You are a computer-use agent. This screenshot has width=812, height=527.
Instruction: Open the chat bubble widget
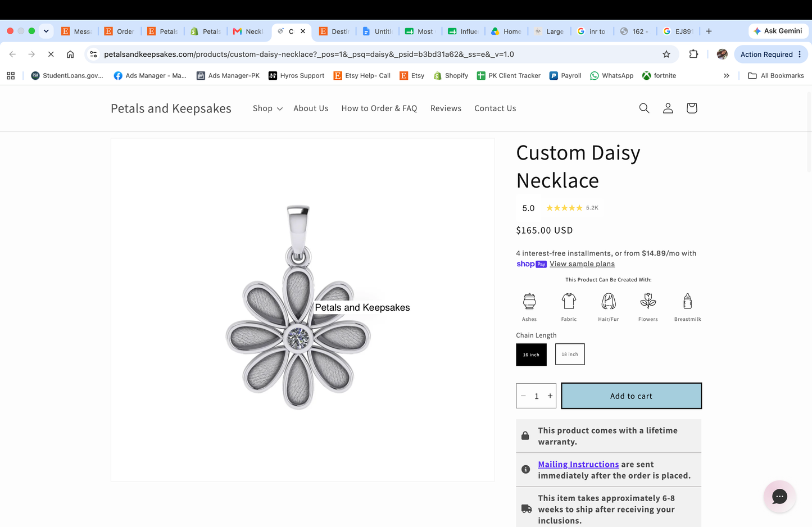click(x=779, y=497)
